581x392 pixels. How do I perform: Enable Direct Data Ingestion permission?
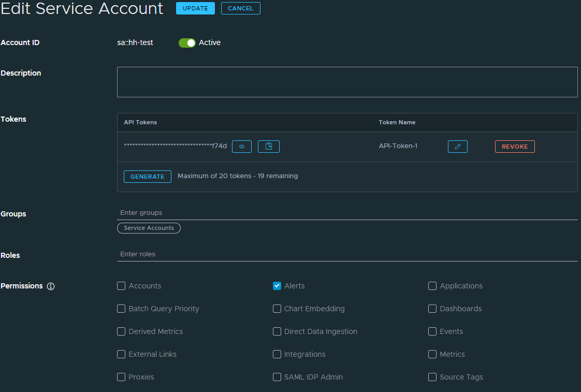pos(277,331)
